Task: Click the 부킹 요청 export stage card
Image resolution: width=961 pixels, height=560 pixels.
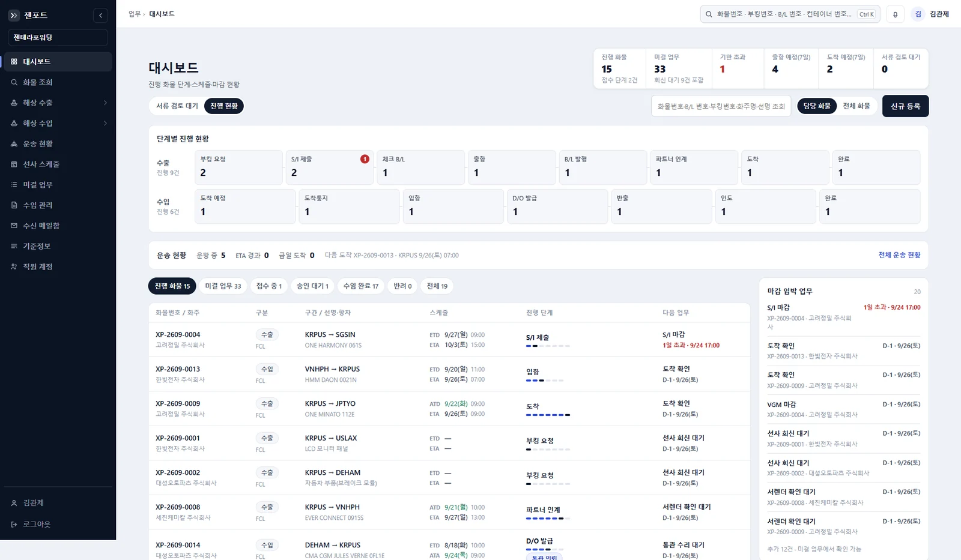Action: 238,167
